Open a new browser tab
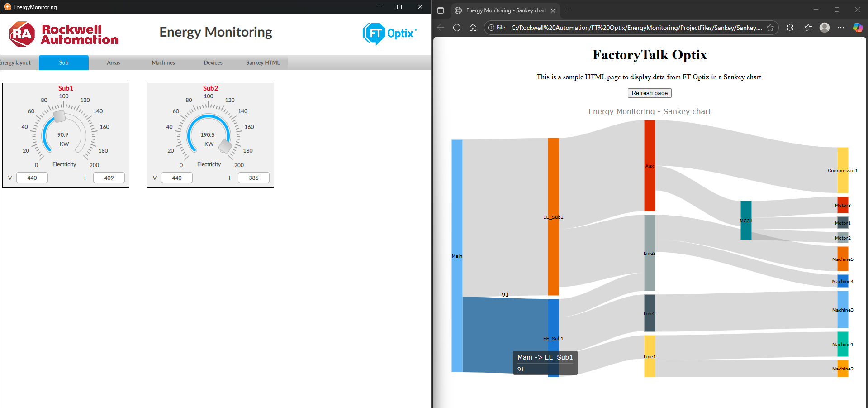Image resolution: width=868 pixels, height=408 pixels. pyautogui.click(x=568, y=10)
